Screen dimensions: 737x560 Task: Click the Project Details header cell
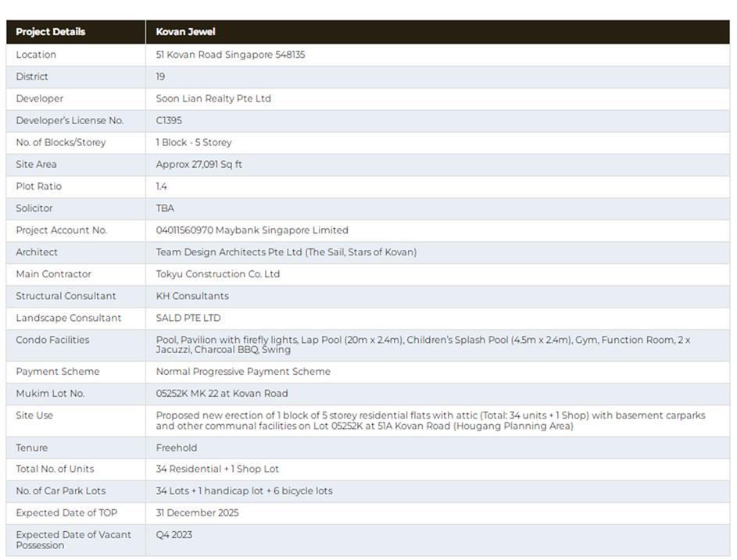click(51, 32)
